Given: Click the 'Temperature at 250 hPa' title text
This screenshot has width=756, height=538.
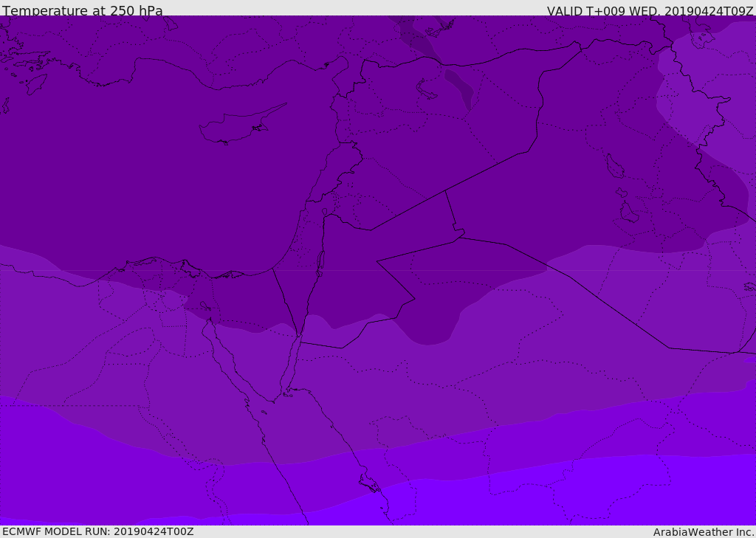Looking at the screenshot, I should click(x=83, y=10).
